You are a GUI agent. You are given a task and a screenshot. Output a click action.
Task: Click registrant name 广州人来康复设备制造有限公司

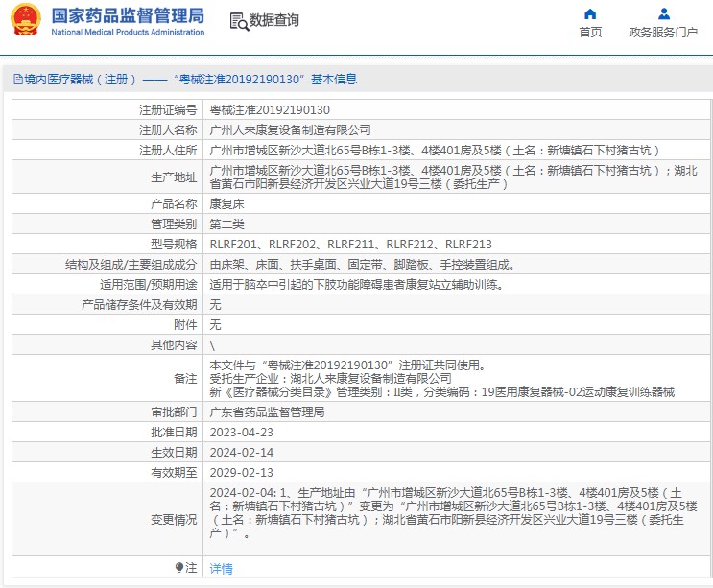(x=290, y=129)
